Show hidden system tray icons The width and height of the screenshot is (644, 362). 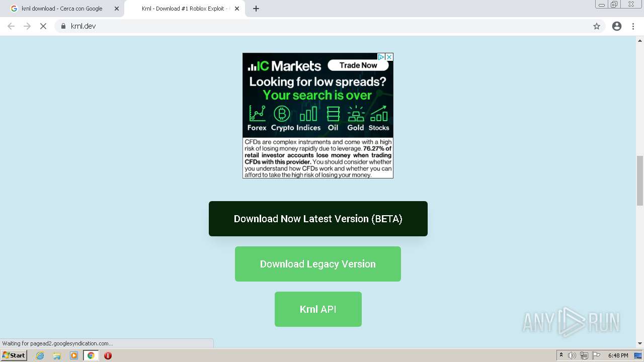(561, 355)
